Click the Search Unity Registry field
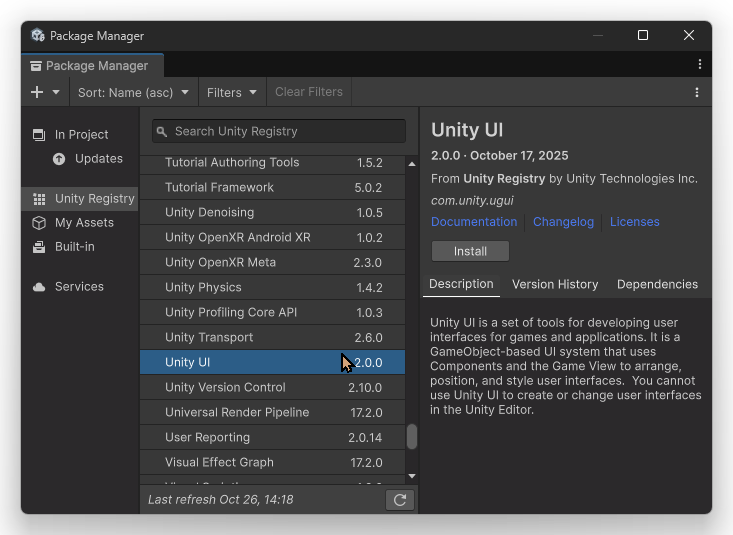Screen dimensions: 733x535 pyautogui.click(x=280, y=131)
